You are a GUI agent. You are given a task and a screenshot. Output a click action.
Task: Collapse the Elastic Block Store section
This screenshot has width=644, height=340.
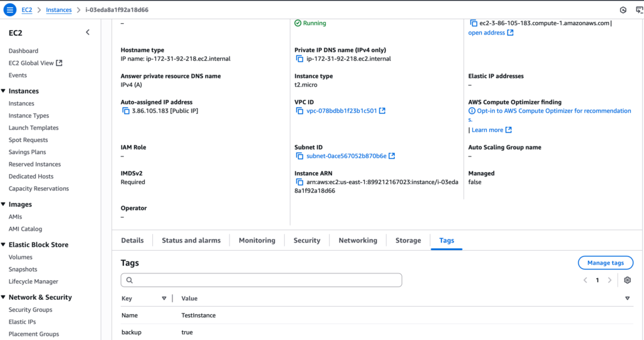pyautogui.click(x=4, y=245)
